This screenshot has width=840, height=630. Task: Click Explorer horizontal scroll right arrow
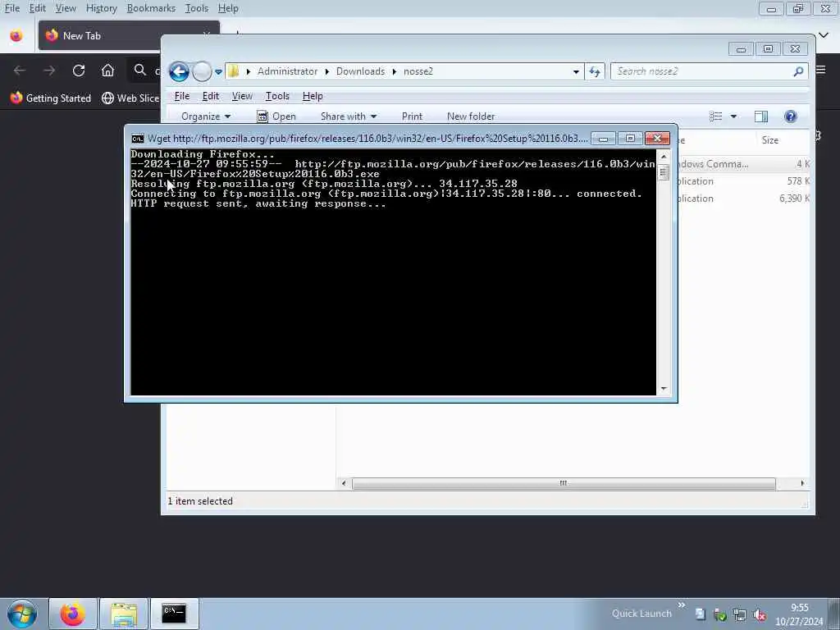coord(802,483)
